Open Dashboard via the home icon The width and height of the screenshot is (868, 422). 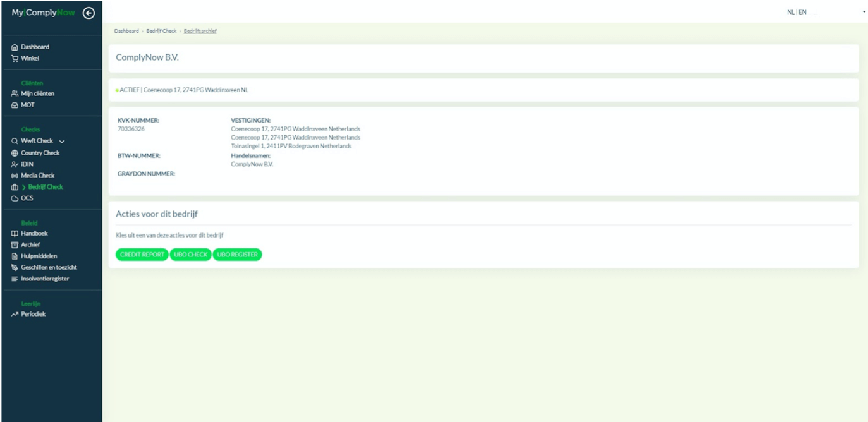15,47
